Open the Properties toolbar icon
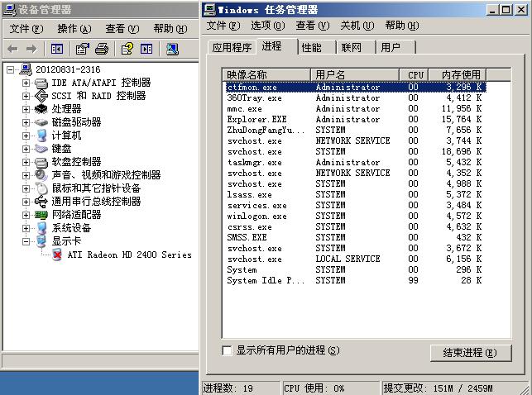 82,49
